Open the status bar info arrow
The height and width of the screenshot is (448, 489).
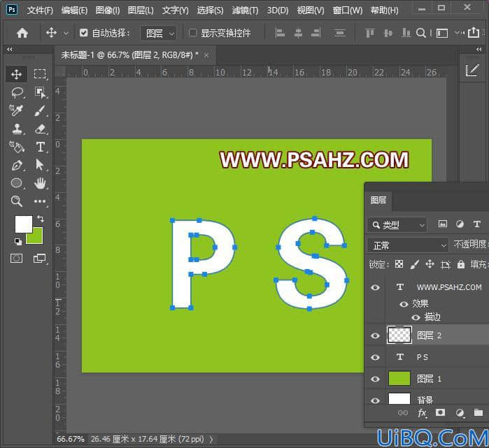(x=211, y=440)
